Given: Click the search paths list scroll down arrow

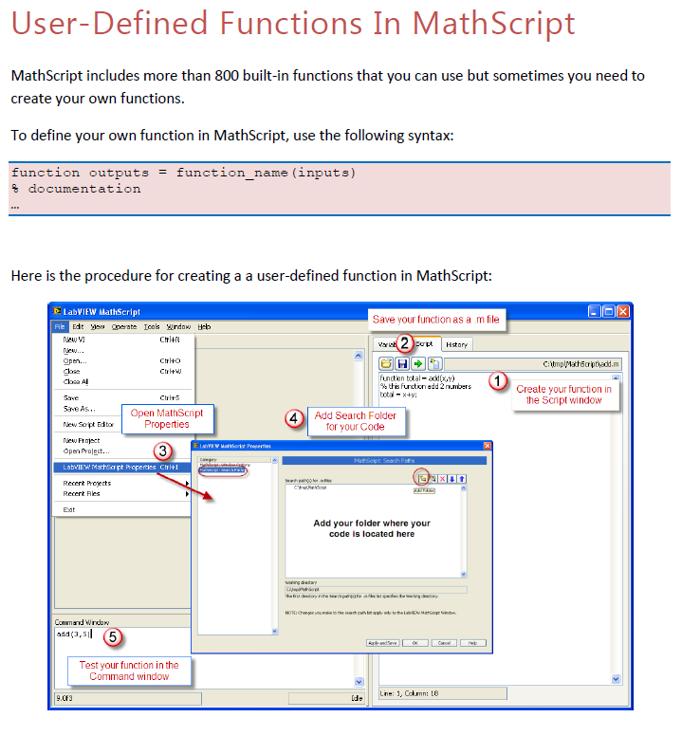Looking at the screenshot, I should (x=464, y=574).
